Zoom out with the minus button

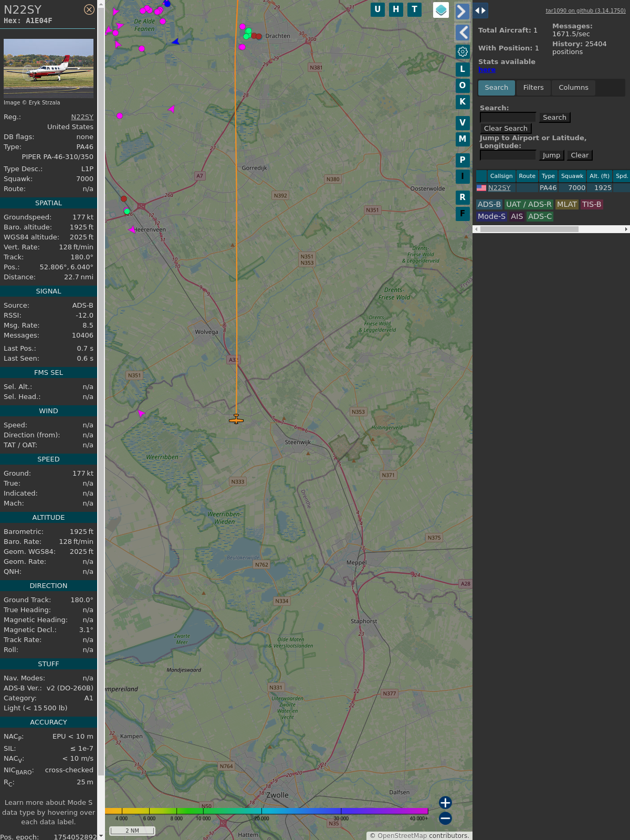point(445,818)
